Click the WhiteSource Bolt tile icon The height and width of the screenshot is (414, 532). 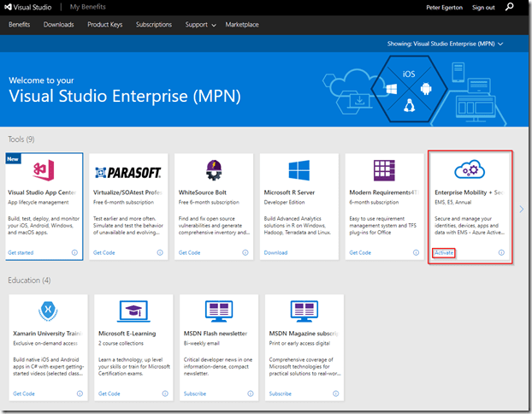tap(212, 169)
